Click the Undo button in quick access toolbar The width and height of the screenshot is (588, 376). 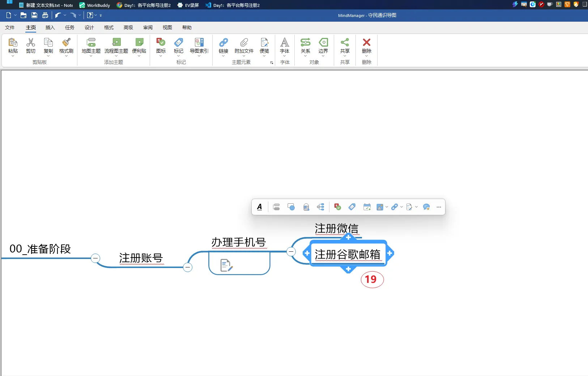58,15
